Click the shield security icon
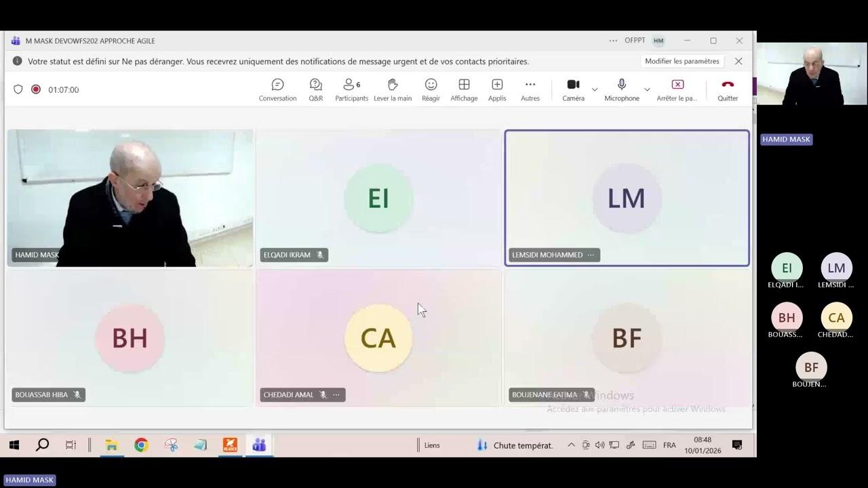868x488 pixels. (x=18, y=89)
